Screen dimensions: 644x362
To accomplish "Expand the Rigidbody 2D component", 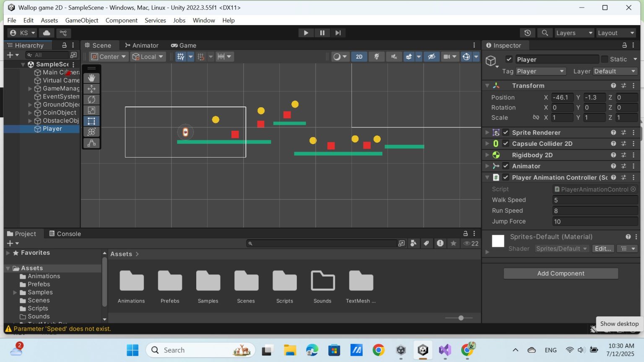I will pyautogui.click(x=487, y=155).
